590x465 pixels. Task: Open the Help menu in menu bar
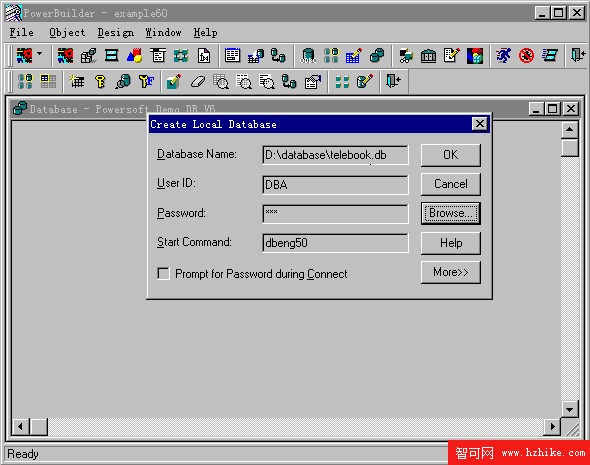click(205, 33)
